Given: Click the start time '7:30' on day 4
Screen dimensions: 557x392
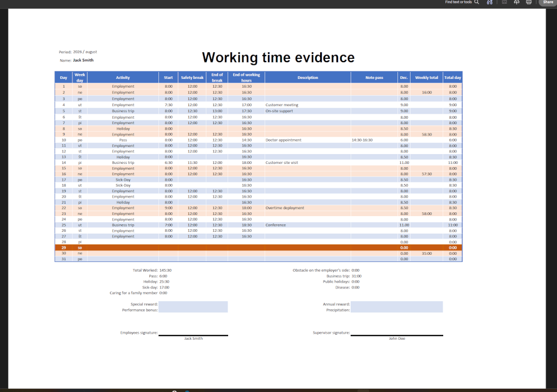Looking at the screenshot, I should point(168,105).
